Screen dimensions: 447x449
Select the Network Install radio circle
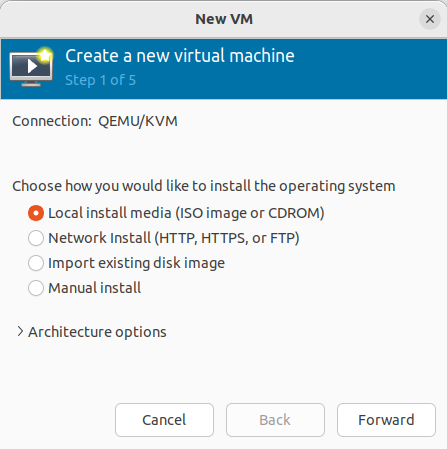pos(36,238)
